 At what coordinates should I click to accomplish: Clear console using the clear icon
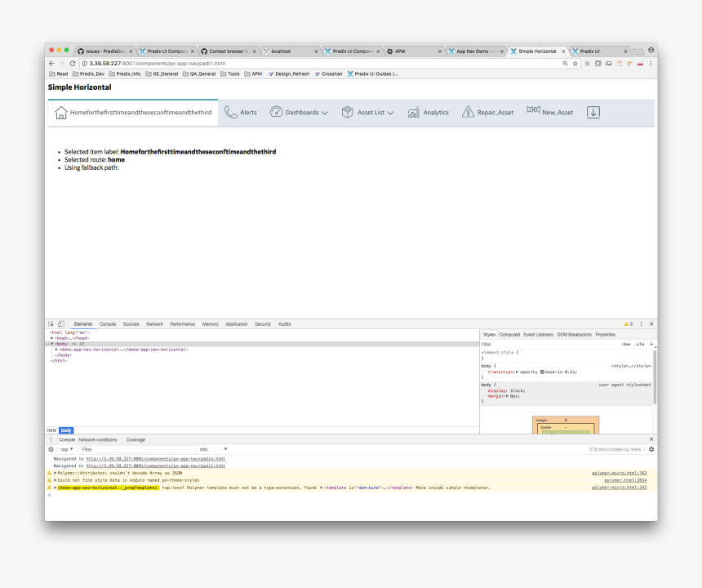pyautogui.click(x=51, y=449)
